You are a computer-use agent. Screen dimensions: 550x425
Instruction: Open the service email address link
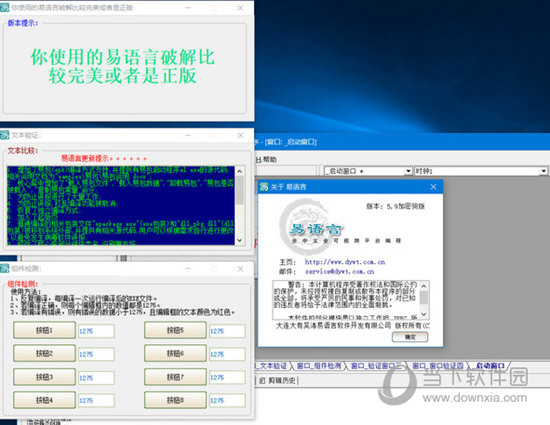(x=340, y=271)
